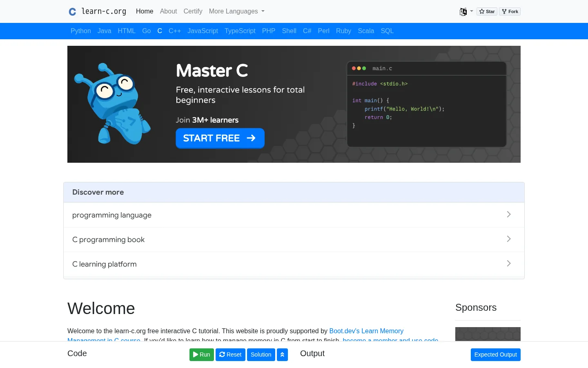The width and height of the screenshot is (588, 368).
Task: Click the Sponsors heading
Action: [x=476, y=307]
